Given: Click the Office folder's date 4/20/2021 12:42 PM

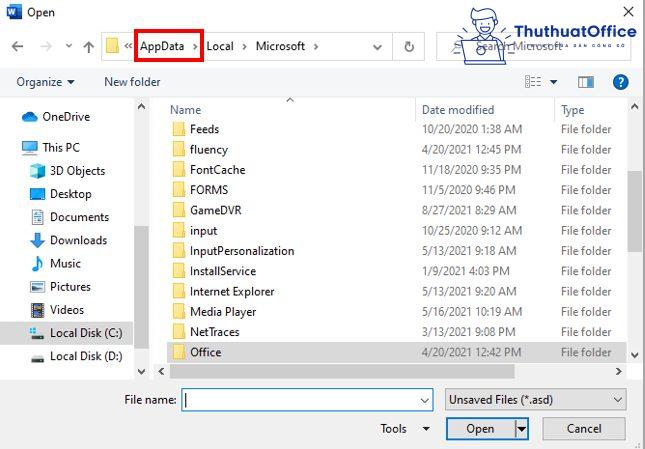Looking at the screenshot, I should (471, 352).
